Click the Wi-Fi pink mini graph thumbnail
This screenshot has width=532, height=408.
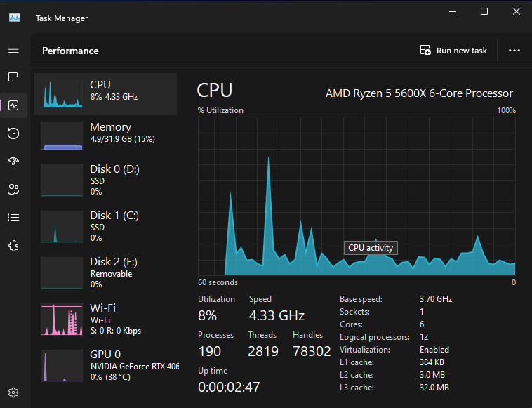click(x=61, y=320)
